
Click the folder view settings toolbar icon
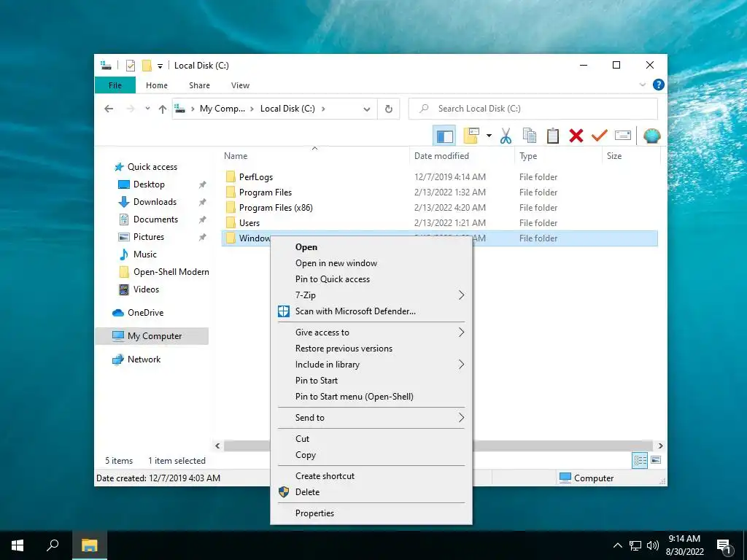471,136
